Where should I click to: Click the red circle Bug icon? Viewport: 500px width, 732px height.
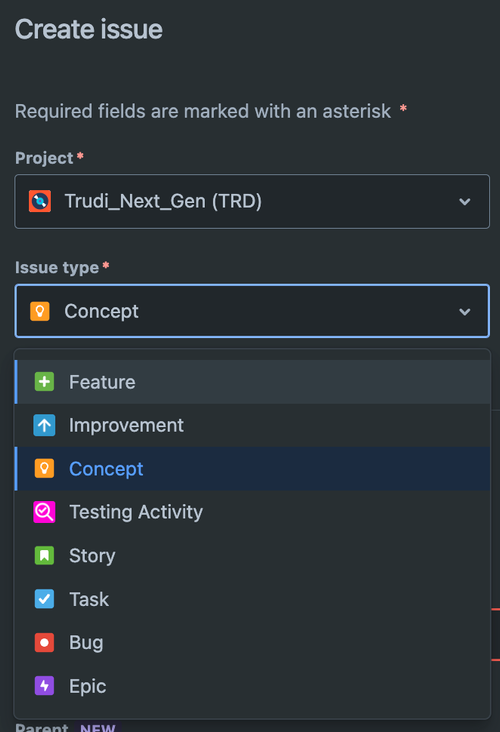44,642
